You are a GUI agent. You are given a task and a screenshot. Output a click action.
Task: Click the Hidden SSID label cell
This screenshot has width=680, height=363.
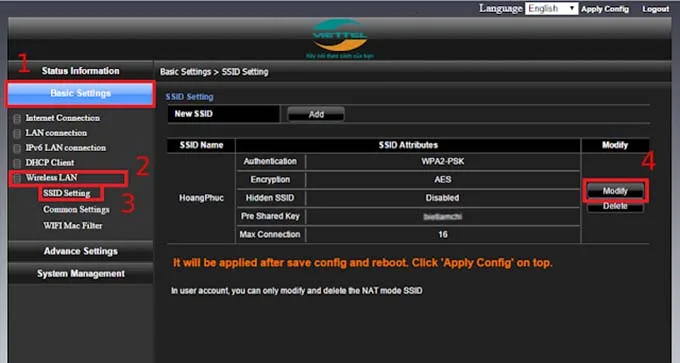click(x=270, y=198)
